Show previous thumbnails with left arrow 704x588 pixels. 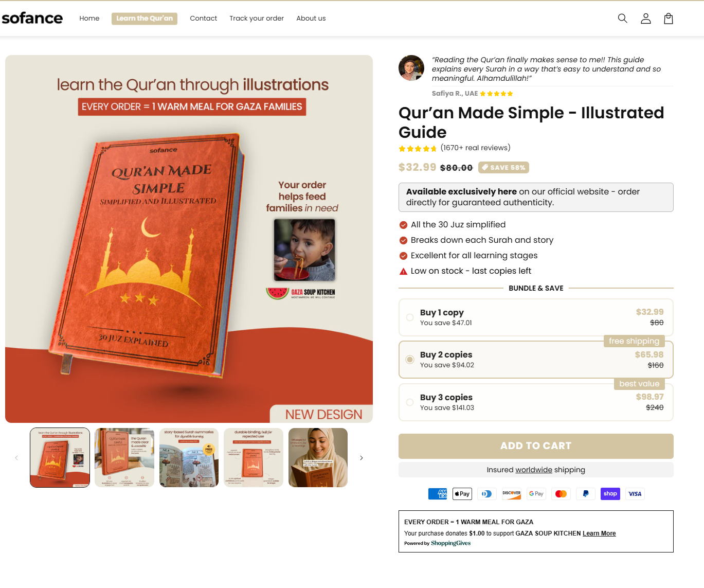[x=16, y=458]
